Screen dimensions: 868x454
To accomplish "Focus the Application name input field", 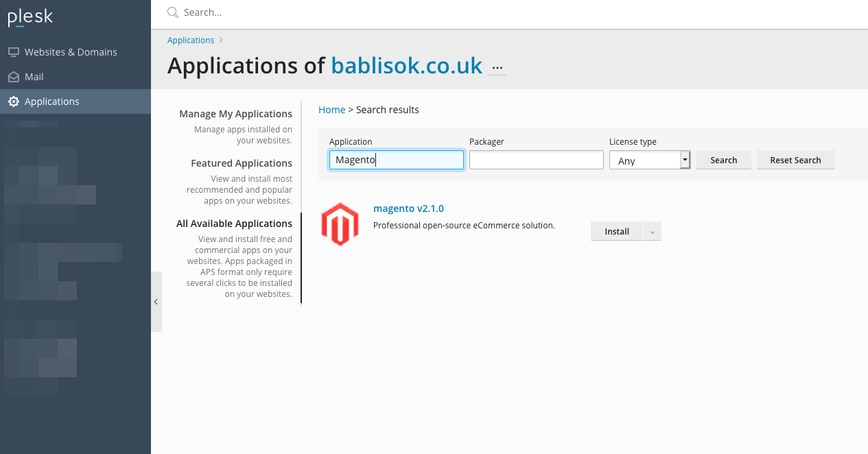I will click(x=397, y=160).
